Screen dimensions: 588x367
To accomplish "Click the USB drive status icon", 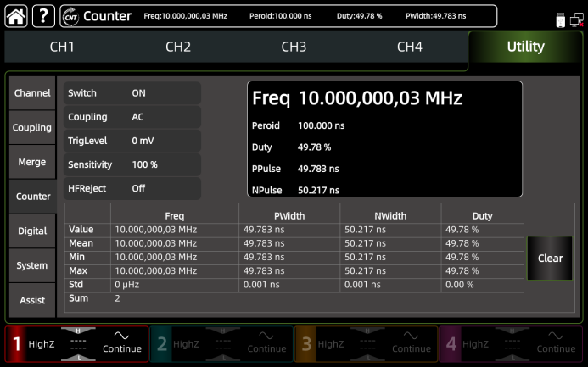I will click(x=560, y=19).
